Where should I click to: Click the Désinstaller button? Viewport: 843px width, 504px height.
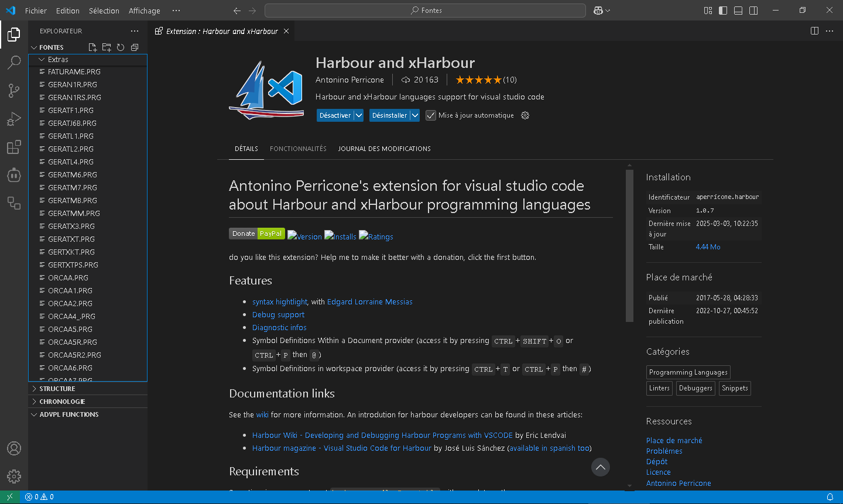coord(389,115)
